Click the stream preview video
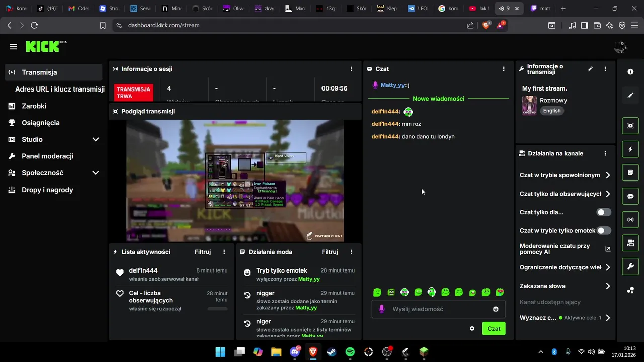Image resolution: width=644 pixels, height=362 pixels. click(235, 180)
